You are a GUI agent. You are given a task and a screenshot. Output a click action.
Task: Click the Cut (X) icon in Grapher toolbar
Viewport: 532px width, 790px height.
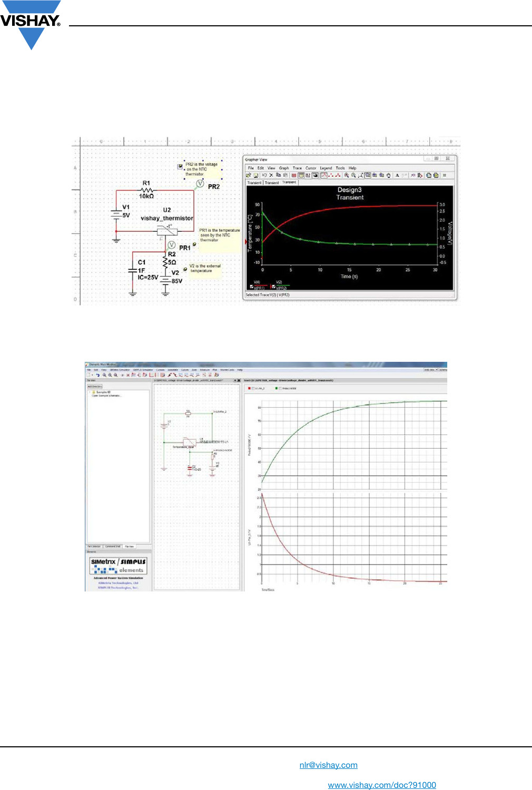[271, 175]
